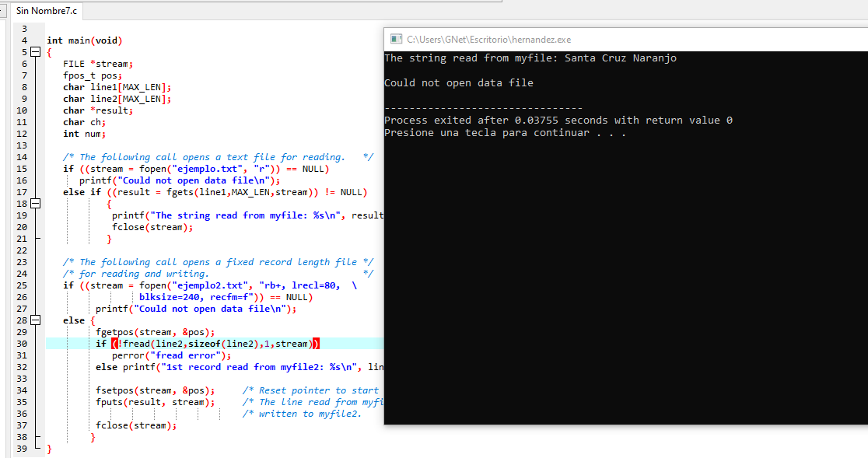Click the 'int main(void)' line
Image resolution: width=868 pixels, height=458 pixels.
pyautogui.click(x=84, y=40)
